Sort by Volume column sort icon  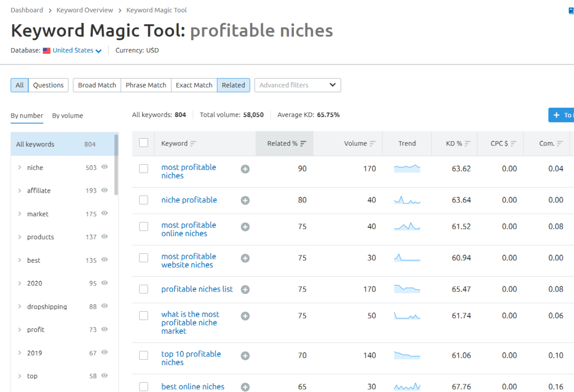click(373, 144)
